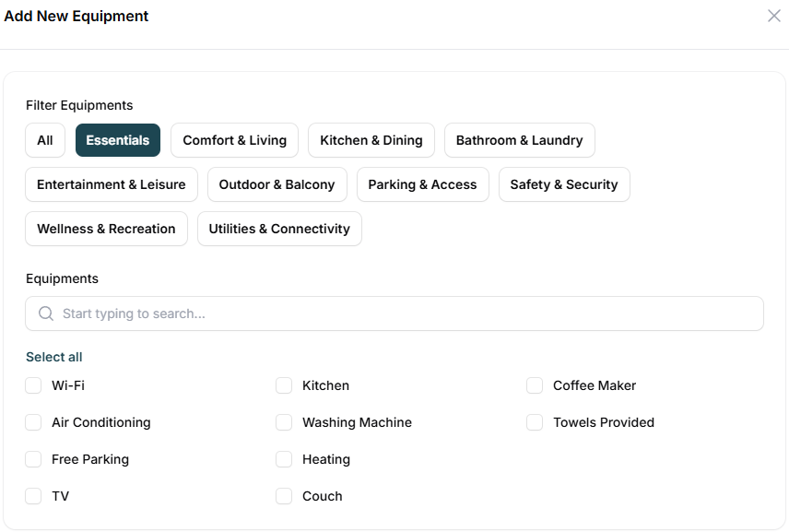This screenshot has height=532, width=789.
Task: Click the search magnifier icon
Action: (x=46, y=313)
